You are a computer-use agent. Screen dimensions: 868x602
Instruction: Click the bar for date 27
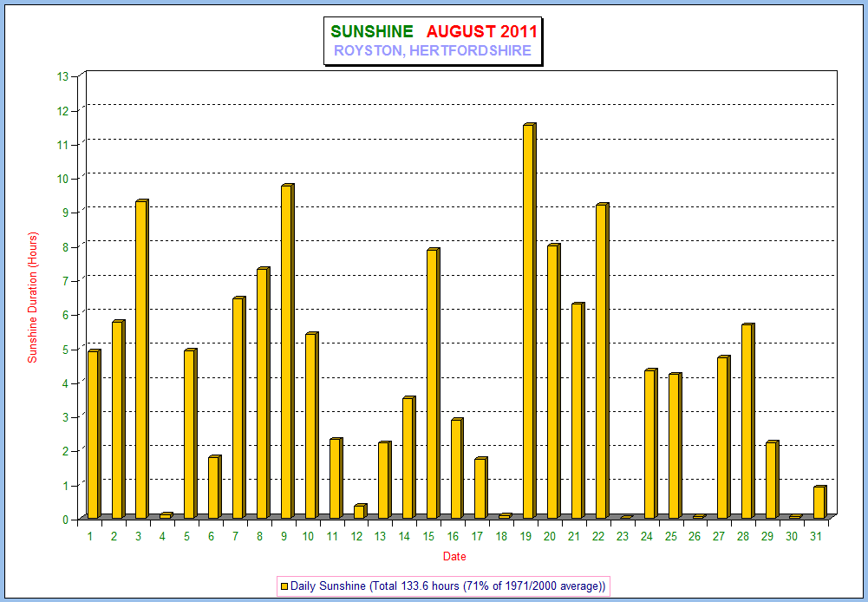pyautogui.click(x=723, y=437)
